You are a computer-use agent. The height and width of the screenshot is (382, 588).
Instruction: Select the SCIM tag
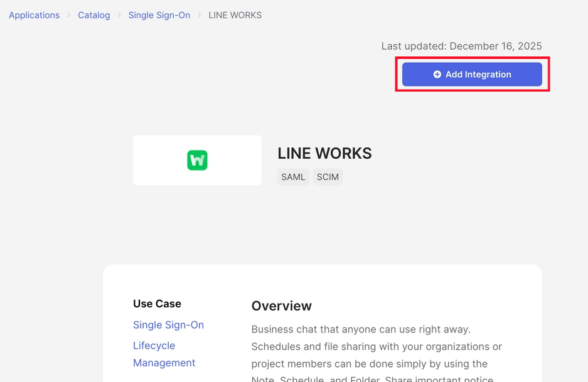(328, 177)
